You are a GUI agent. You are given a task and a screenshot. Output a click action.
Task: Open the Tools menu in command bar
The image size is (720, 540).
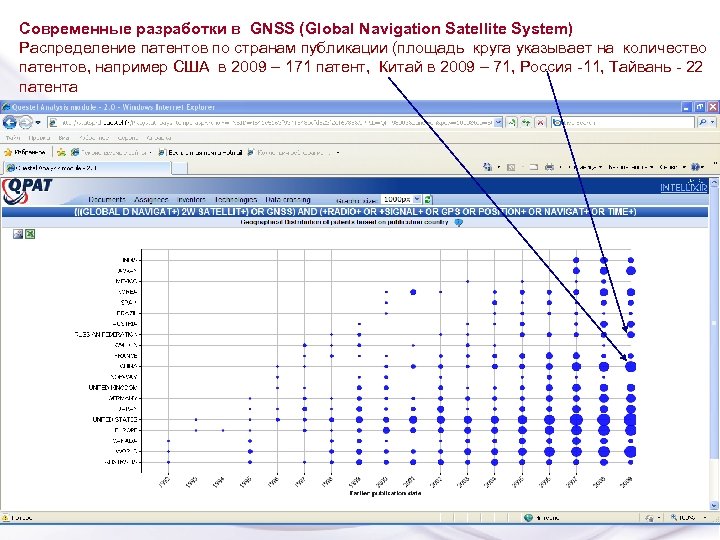672,167
